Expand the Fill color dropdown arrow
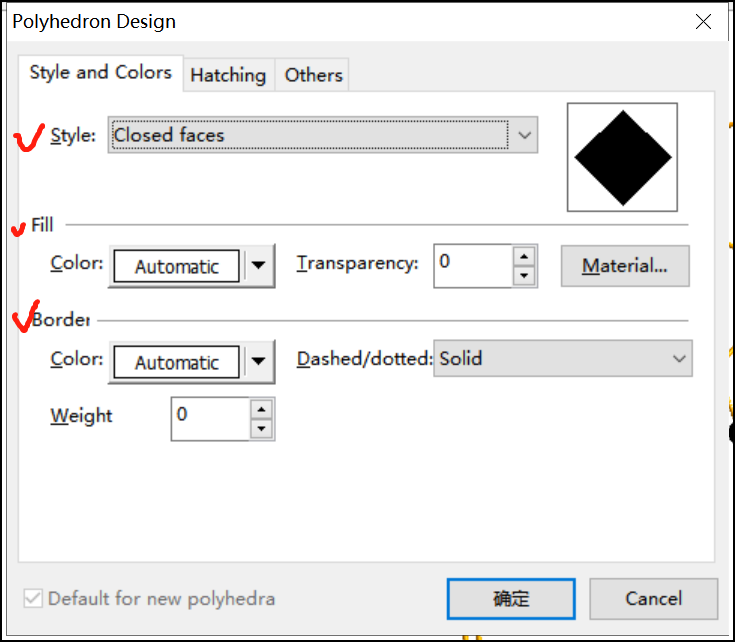The height and width of the screenshot is (643, 736). pos(259,266)
